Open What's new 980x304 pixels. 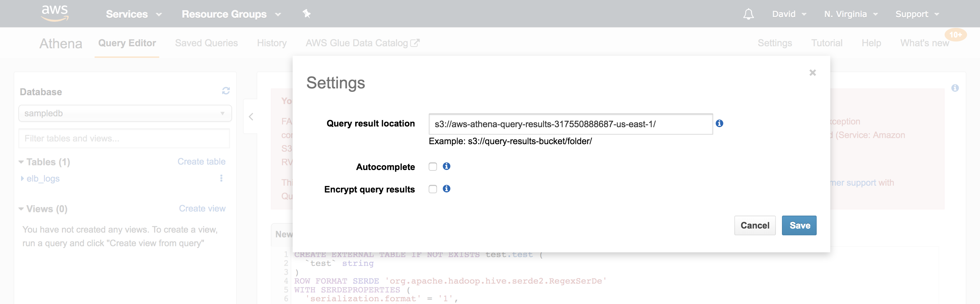pyautogui.click(x=925, y=43)
